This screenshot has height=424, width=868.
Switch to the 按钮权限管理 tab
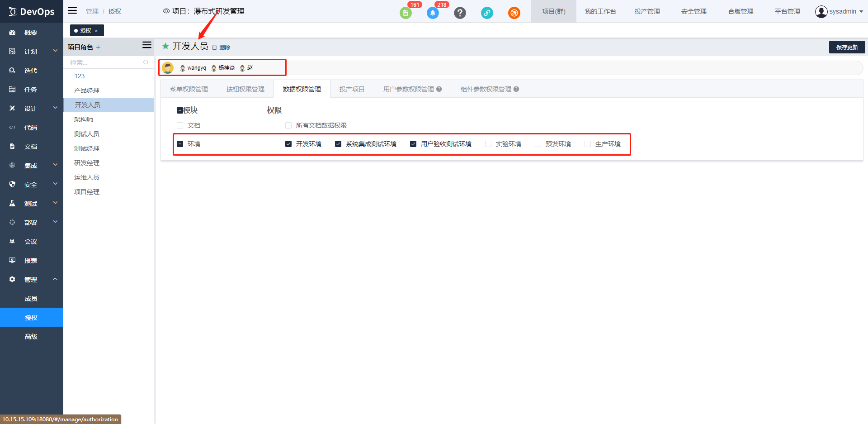tap(245, 89)
